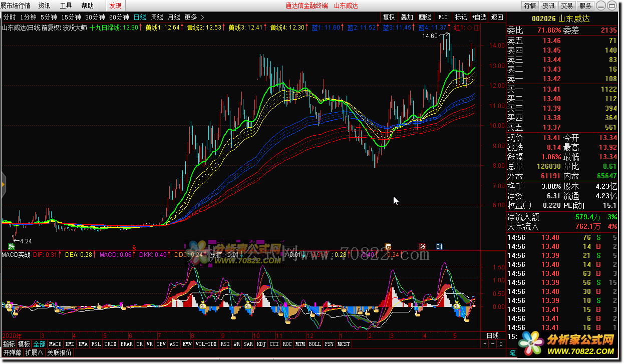The height and width of the screenshot is (364, 624).
Task: Select the ASI indicator tab
Action: [x=174, y=344]
